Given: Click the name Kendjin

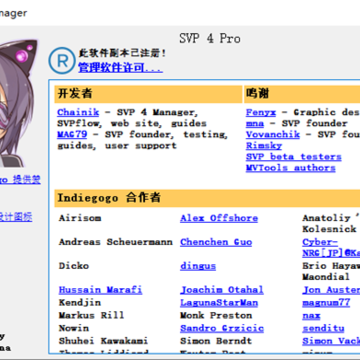Looking at the screenshot, I should [80, 302].
